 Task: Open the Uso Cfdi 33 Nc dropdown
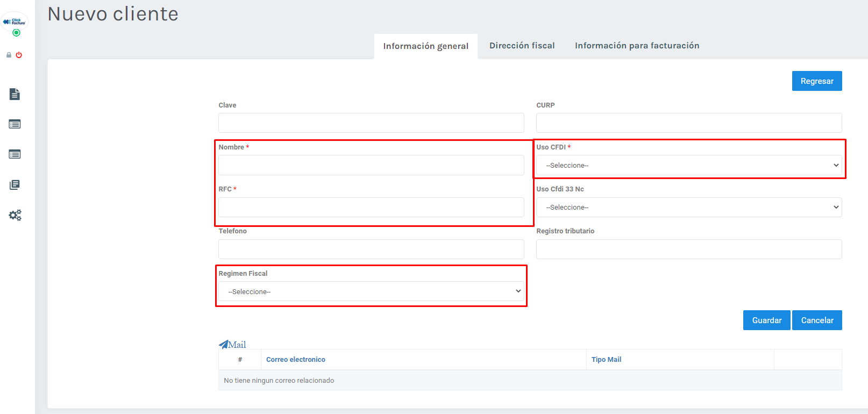point(688,207)
